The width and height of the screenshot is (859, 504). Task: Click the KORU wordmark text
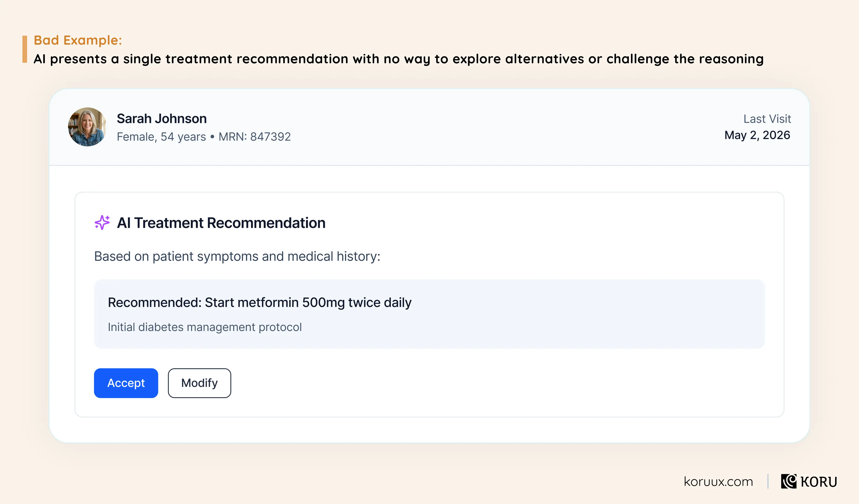pos(819,482)
